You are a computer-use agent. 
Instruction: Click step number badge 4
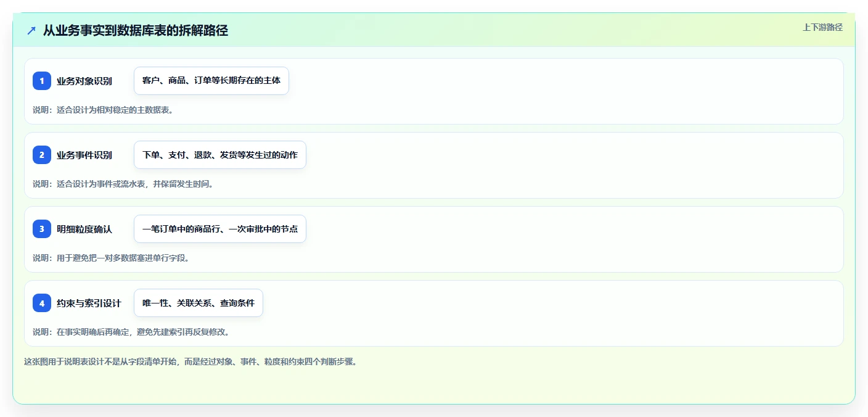pos(42,303)
